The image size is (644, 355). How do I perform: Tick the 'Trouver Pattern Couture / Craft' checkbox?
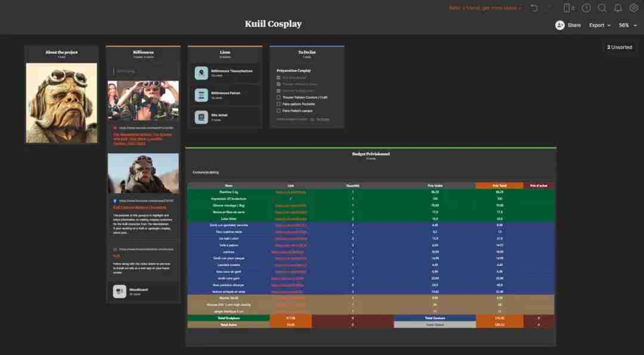tap(279, 97)
